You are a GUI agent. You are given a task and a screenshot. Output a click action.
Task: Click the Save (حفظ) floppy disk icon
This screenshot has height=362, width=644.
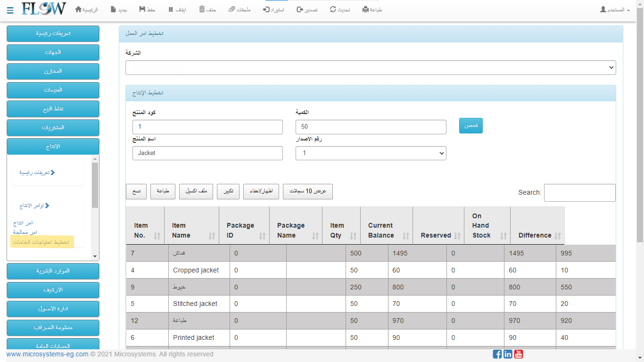click(x=142, y=9)
